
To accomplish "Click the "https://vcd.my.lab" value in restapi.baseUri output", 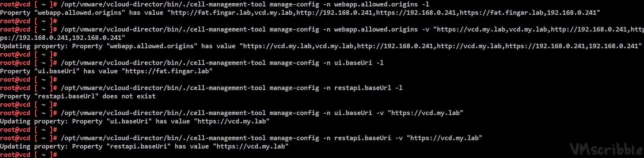I will click(250, 146).
